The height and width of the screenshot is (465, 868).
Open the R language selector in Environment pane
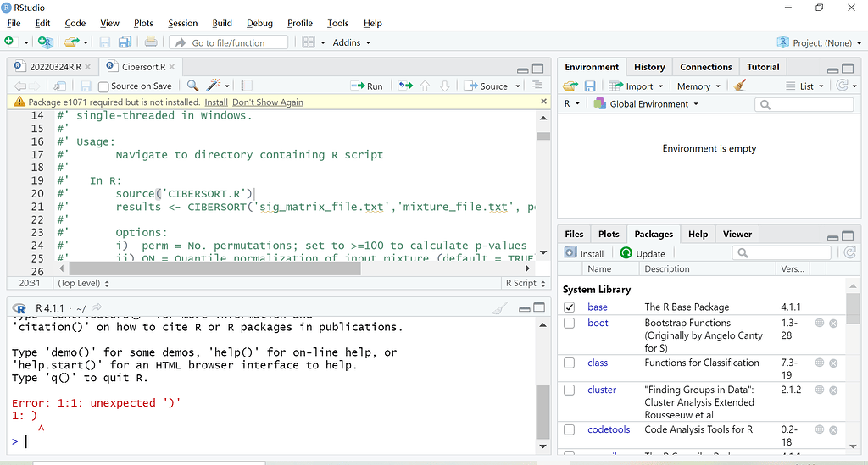click(x=572, y=104)
